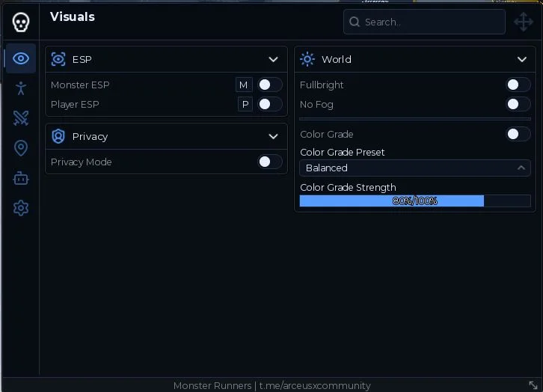Turn on Privacy Mode
Viewport: 543px width, 392px height.
[x=270, y=162]
